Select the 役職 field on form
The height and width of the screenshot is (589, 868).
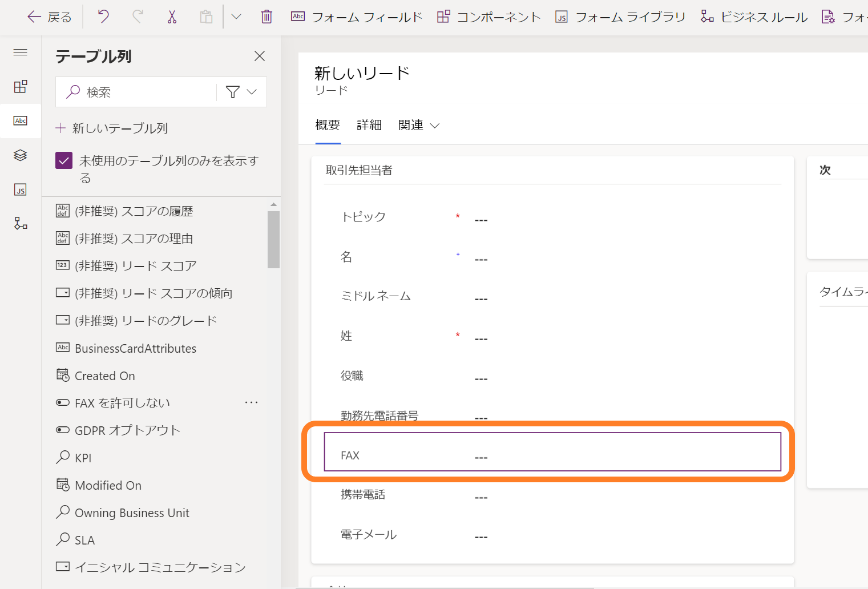[552, 377]
